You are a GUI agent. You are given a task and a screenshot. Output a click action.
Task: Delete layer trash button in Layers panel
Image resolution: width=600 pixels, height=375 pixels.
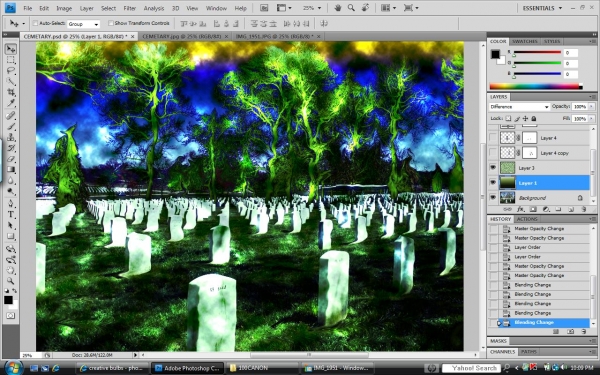[x=583, y=209]
